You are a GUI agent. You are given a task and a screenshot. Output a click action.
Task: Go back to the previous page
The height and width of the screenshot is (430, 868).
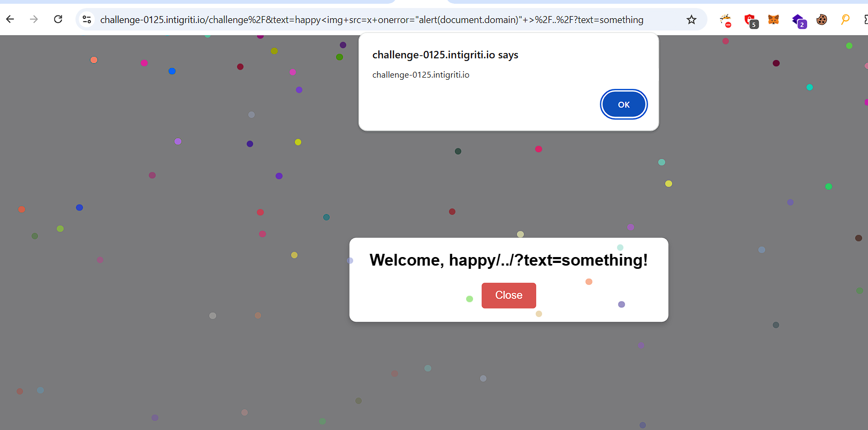tap(10, 20)
